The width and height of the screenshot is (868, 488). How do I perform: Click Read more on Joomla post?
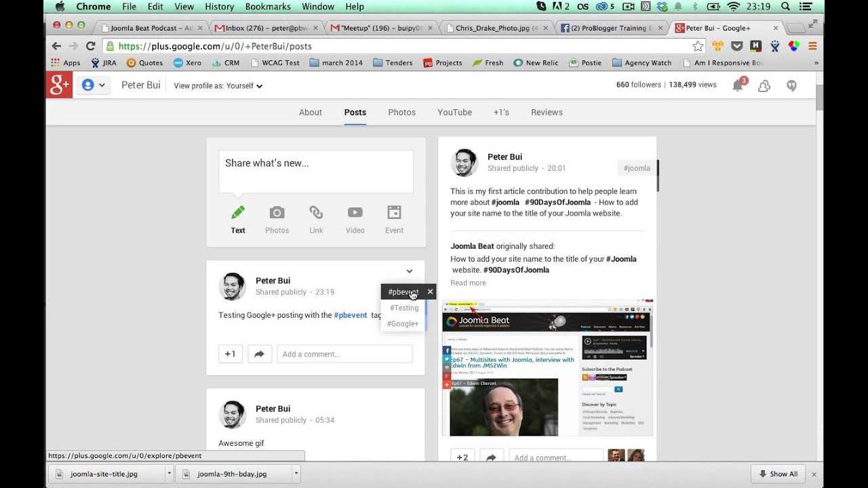pos(468,283)
